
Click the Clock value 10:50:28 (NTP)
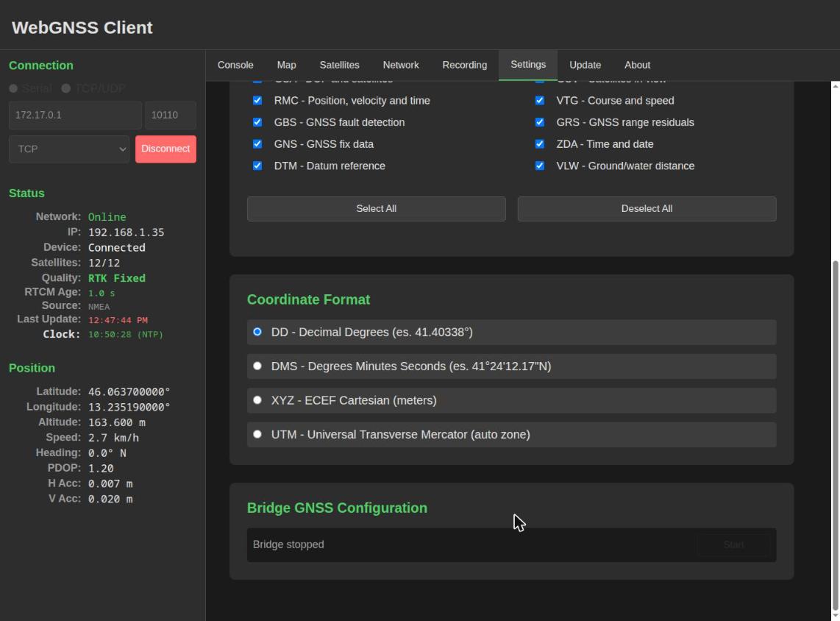[x=125, y=334]
